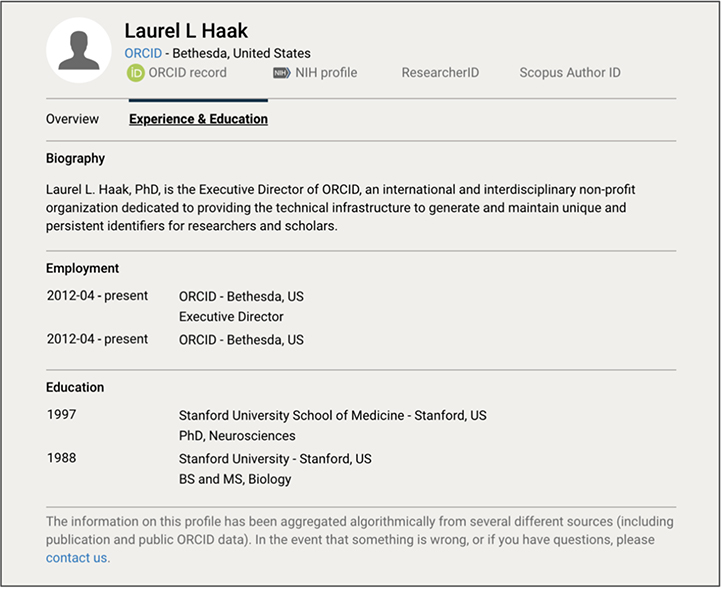The image size is (722, 589).
Task: Click the profile avatar placeholder image
Action: [x=79, y=50]
